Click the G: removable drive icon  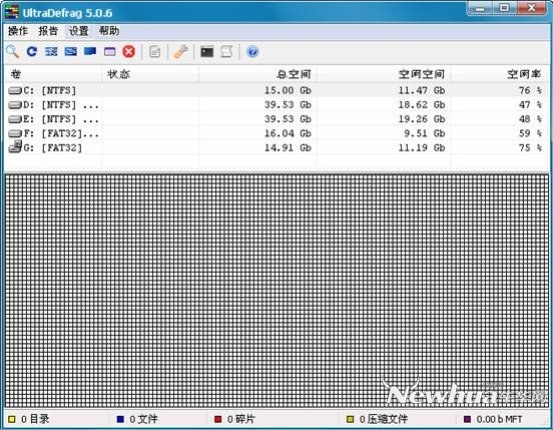click(x=15, y=147)
